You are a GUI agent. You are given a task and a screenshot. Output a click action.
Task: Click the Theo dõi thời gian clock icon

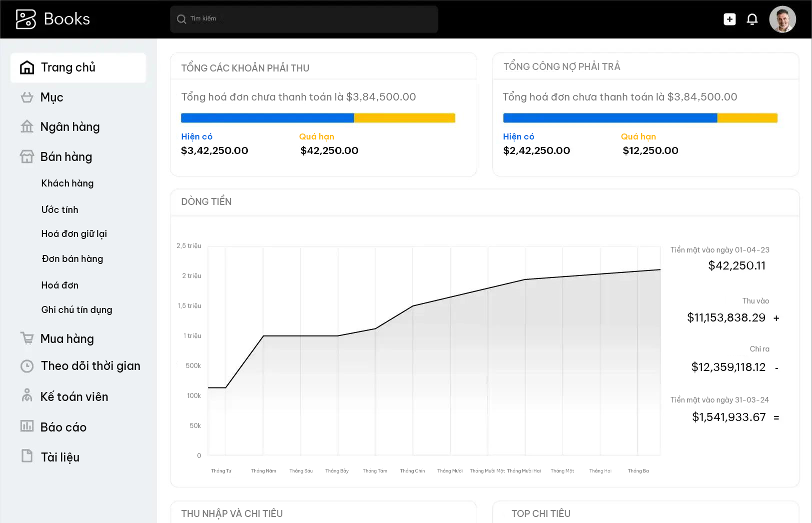coord(27,366)
